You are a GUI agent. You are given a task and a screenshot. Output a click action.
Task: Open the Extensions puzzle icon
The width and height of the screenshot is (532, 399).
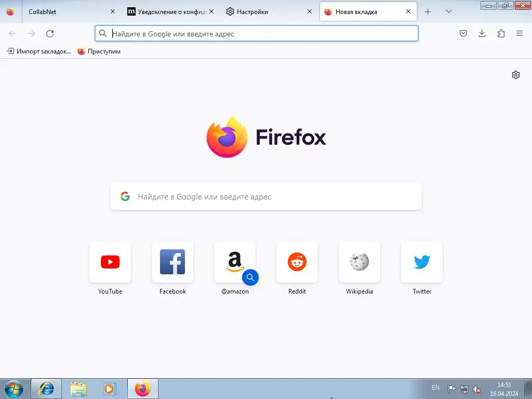[x=501, y=33]
